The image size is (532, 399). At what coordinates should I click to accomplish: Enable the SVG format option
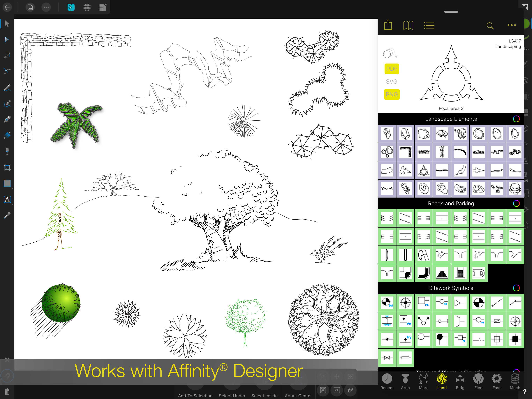tap(392, 82)
